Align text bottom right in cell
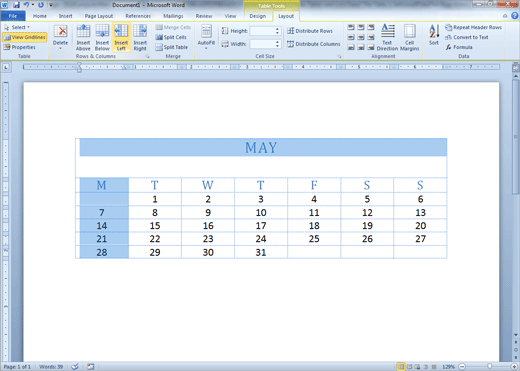520x371 pixels. [x=371, y=47]
